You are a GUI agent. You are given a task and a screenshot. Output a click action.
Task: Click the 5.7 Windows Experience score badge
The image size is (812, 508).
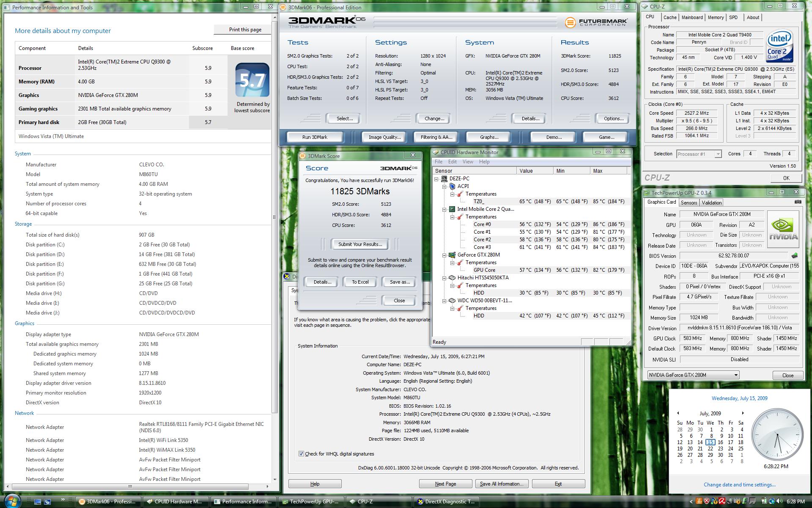tap(252, 80)
